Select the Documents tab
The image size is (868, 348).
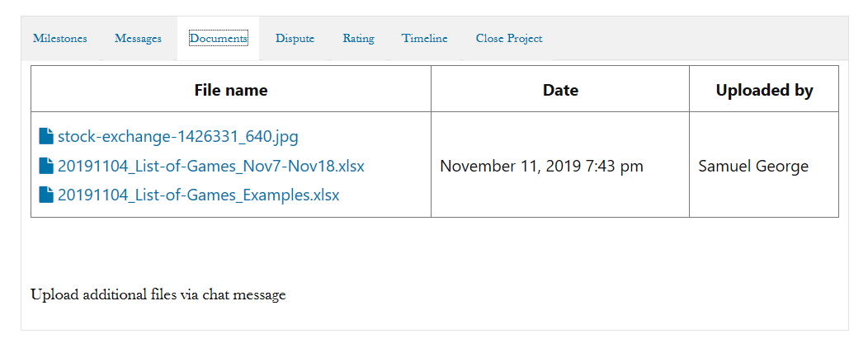point(218,38)
